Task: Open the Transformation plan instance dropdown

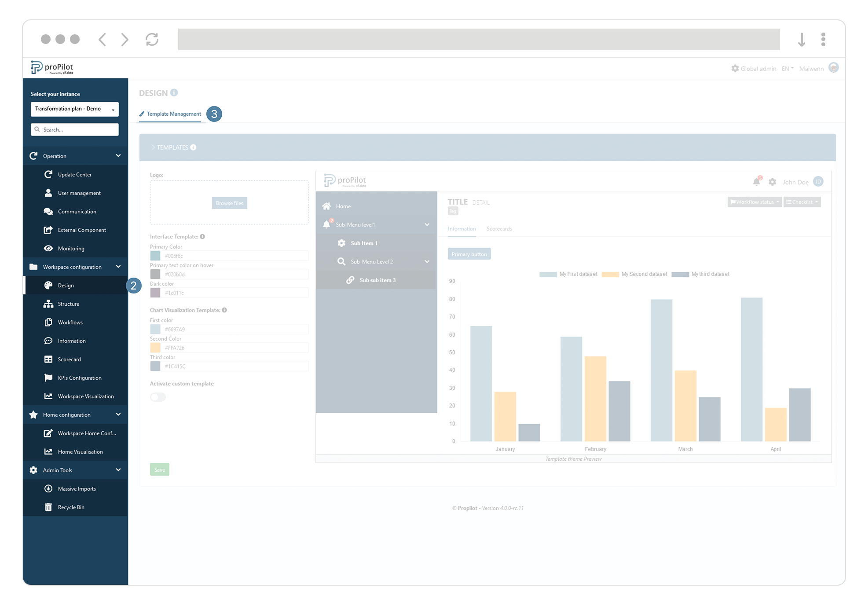Action: tap(74, 109)
